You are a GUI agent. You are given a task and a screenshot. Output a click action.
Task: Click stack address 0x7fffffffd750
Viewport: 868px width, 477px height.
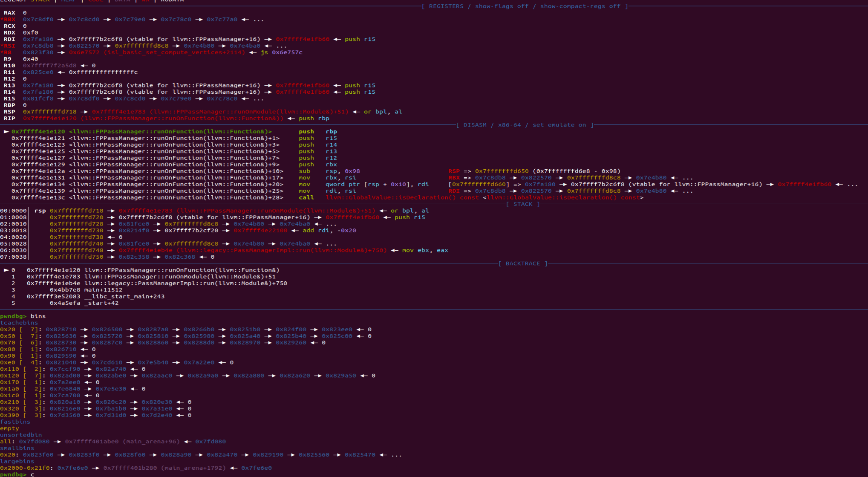[77, 257]
